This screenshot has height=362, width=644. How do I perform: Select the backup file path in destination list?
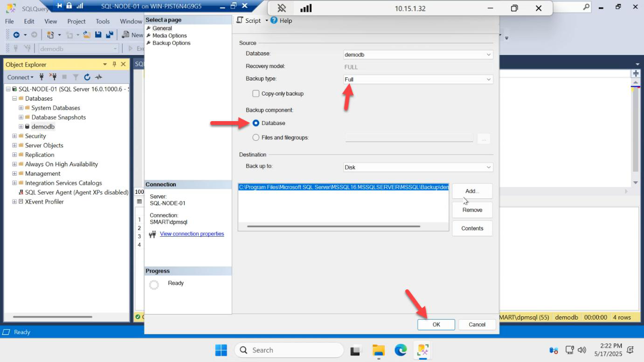(344, 187)
